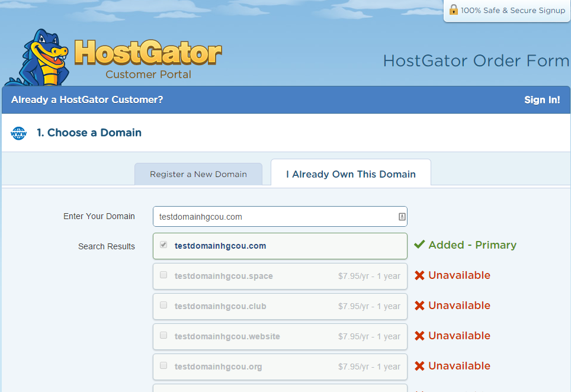This screenshot has width=571, height=392.
Task: Tick the testdomainhgcou.org checkbox
Action: click(163, 365)
